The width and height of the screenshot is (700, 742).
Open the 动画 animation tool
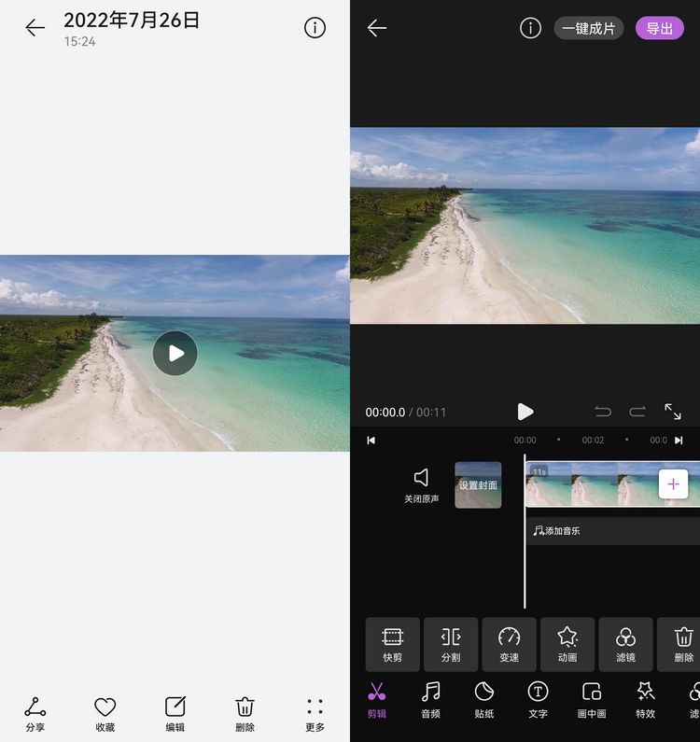point(567,645)
